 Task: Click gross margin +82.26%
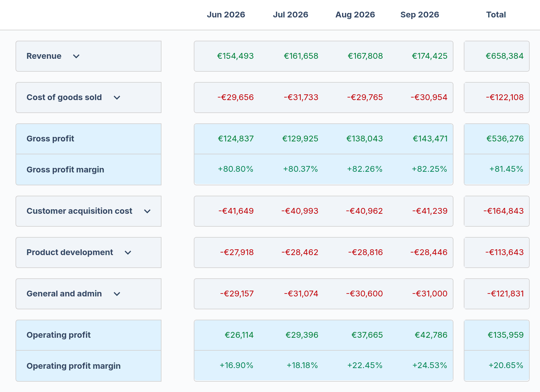coord(365,169)
